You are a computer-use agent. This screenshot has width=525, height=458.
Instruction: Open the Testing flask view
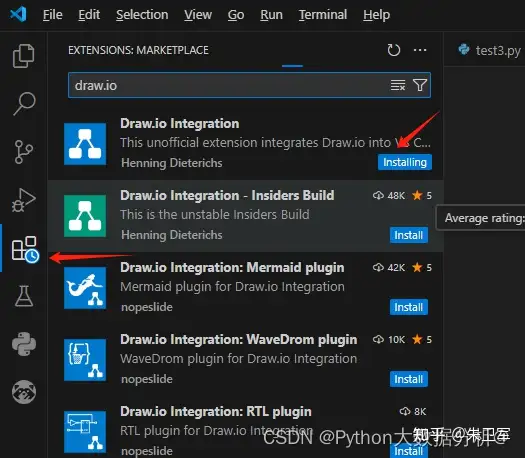(24, 296)
